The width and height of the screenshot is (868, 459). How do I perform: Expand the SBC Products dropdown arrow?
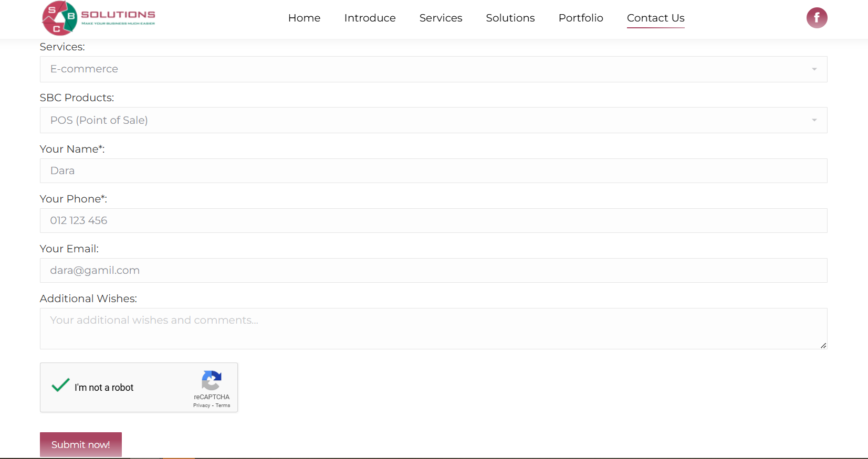coord(814,120)
